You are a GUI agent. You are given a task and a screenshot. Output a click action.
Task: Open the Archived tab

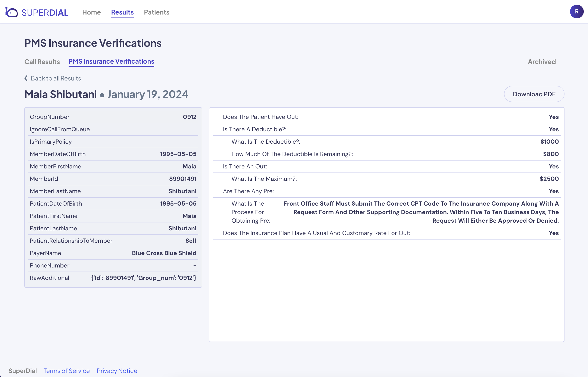point(541,62)
